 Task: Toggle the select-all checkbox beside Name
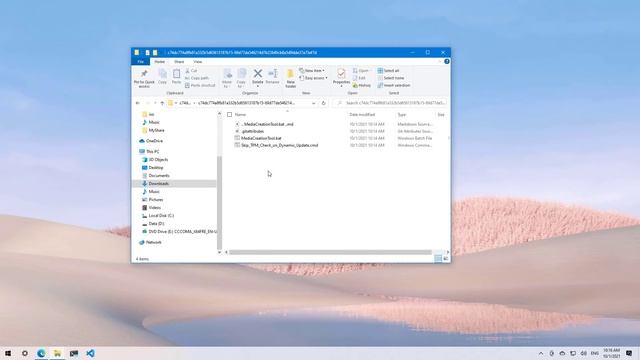tap(229, 115)
